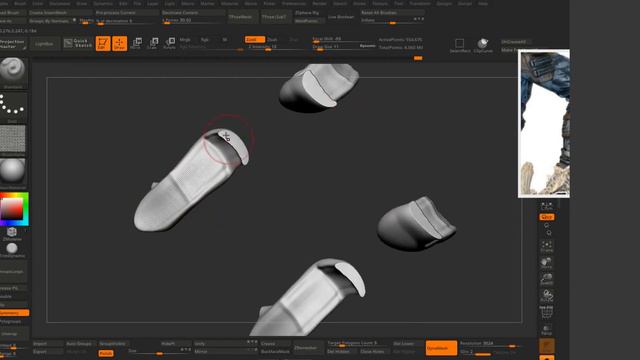Toggle Transparency icon on right shelf
Image resolution: width=640 pixels, height=360 pixels.
pos(547,329)
